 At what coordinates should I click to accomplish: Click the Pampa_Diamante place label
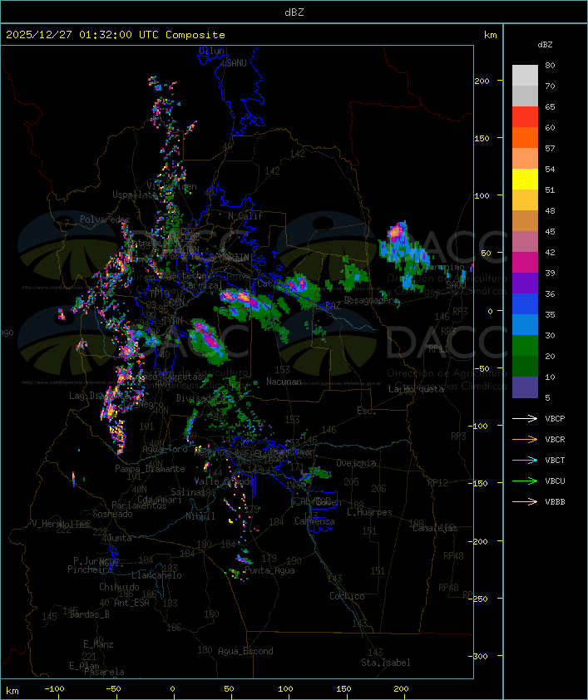pyautogui.click(x=150, y=469)
